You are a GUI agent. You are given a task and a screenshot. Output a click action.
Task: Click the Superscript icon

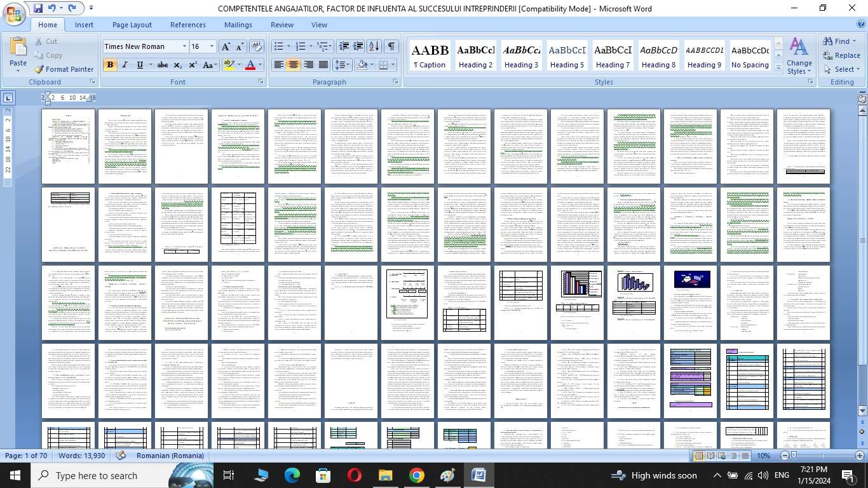tap(193, 65)
